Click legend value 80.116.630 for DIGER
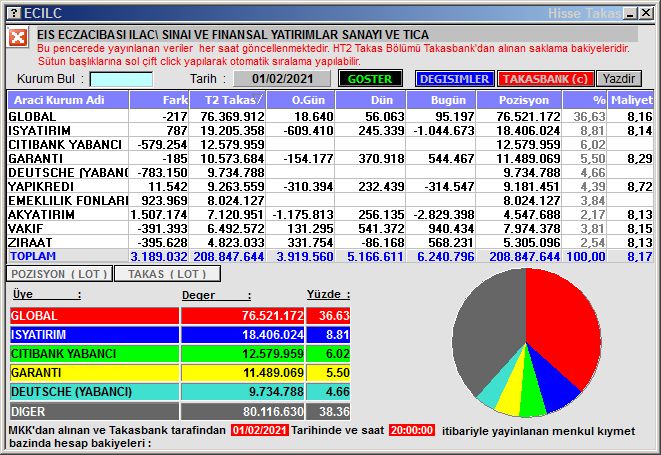This screenshot has height=455, width=661. [x=273, y=411]
